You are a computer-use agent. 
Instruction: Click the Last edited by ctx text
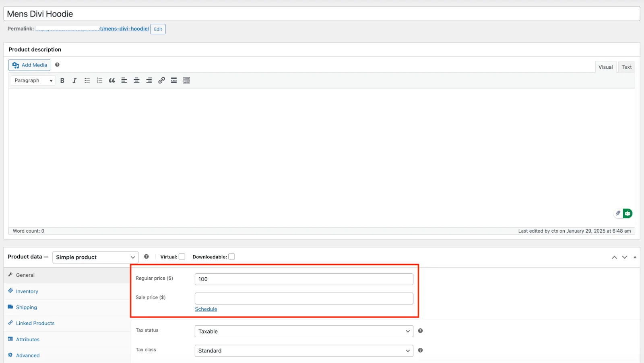574,231
